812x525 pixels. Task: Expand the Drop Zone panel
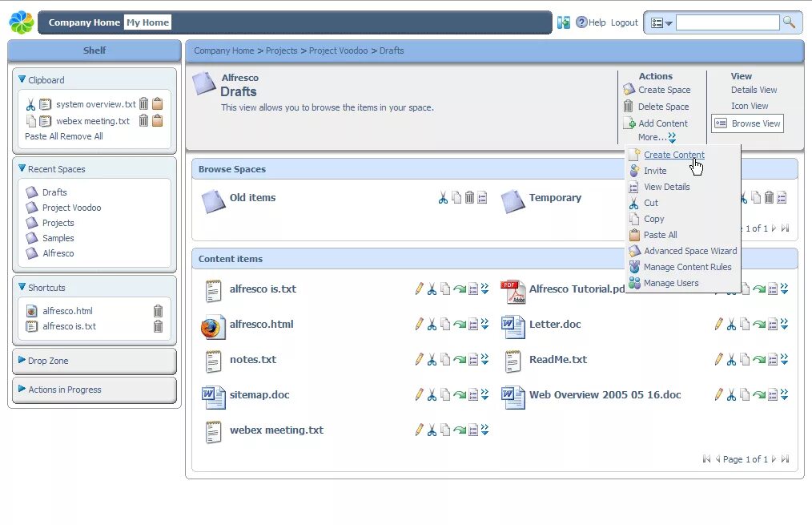(x=22, y=360)
